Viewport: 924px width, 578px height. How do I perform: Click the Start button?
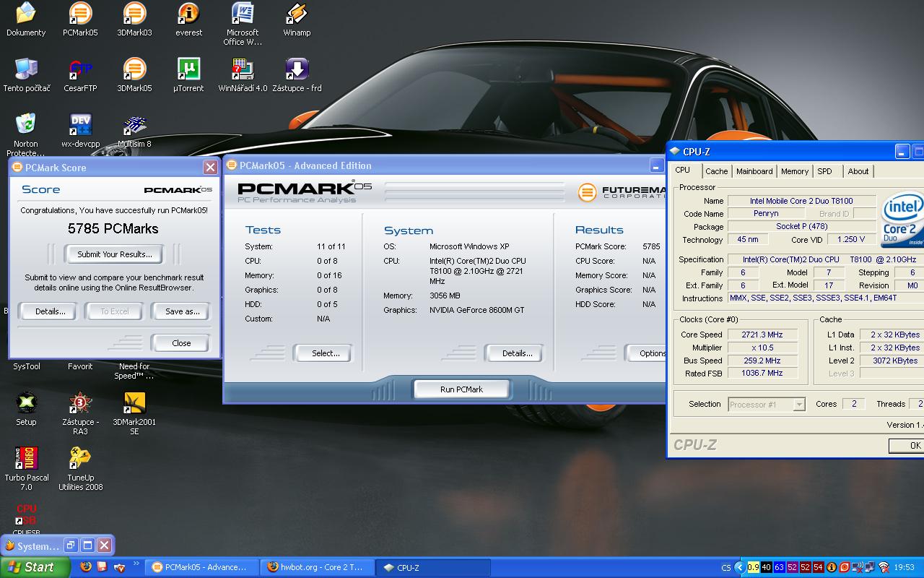35,567
